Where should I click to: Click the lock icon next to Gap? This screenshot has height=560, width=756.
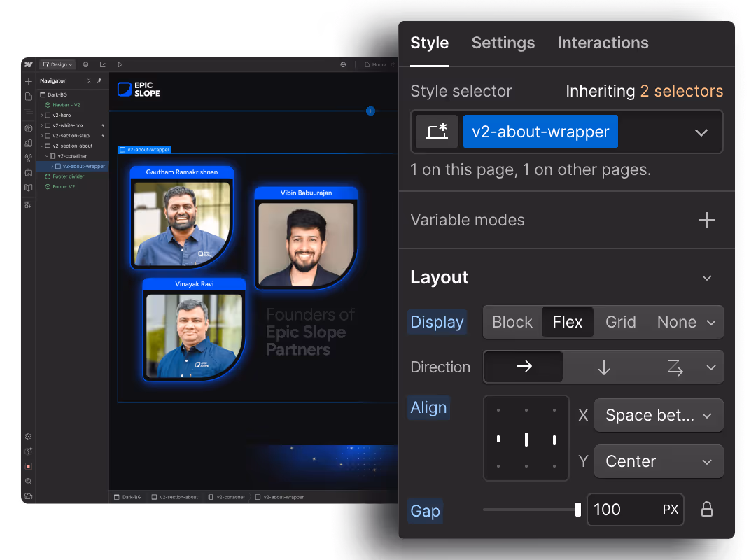coord(707,510)
